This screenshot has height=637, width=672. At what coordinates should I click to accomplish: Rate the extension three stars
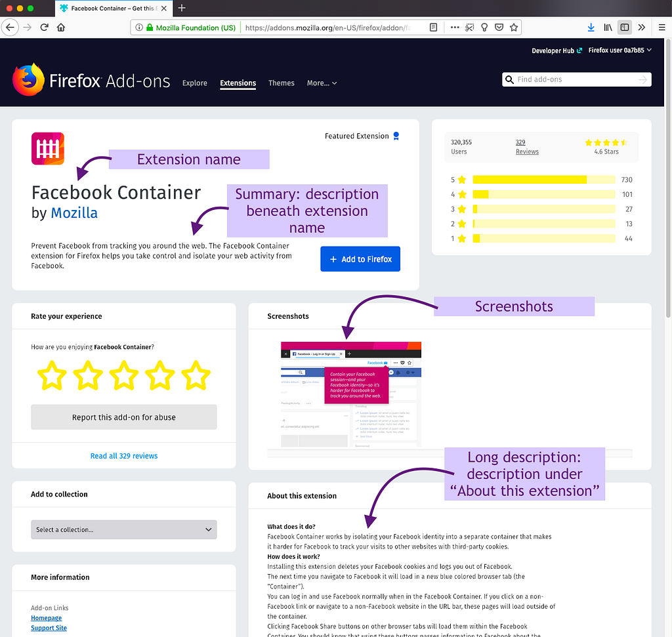pyautogui.click(x=124, y=375)
